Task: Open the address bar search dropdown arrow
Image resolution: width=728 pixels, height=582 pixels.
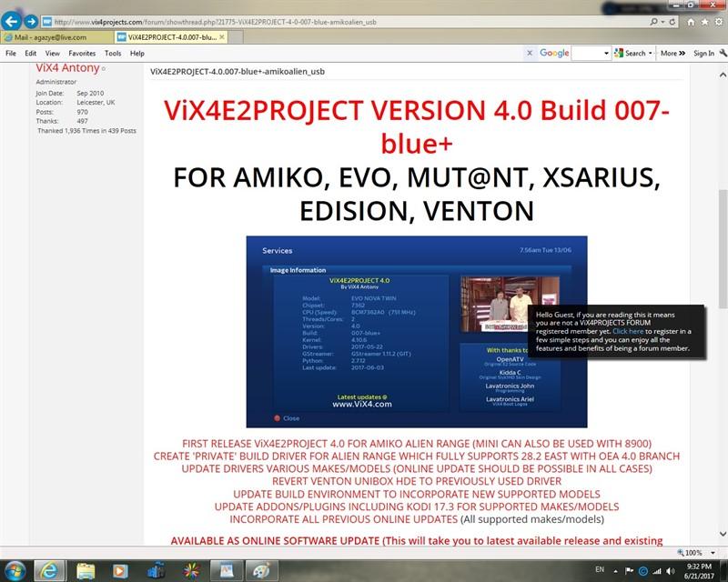Action: click(x=662, y=22)
